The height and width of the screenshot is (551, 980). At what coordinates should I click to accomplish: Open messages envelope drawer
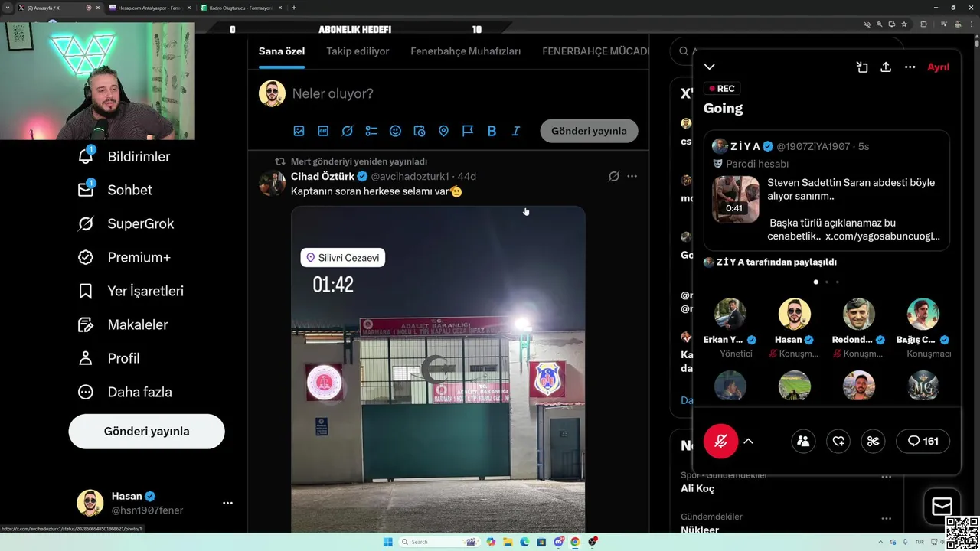click(942, 506)
